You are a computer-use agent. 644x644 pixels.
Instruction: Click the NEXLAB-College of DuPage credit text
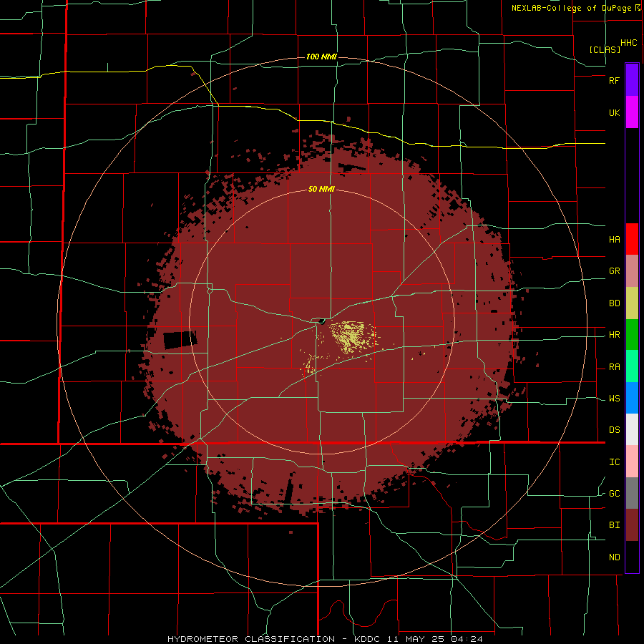coord(576,8)
